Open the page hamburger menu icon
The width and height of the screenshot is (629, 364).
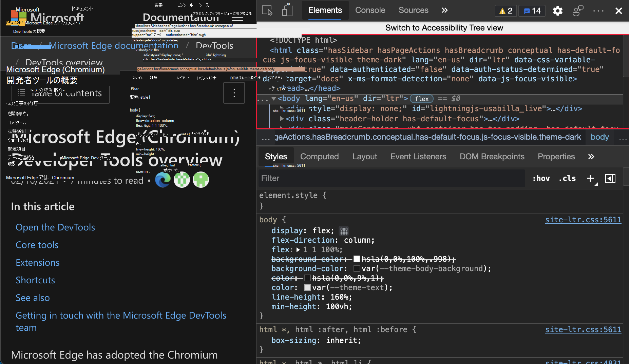click(237, 19)
